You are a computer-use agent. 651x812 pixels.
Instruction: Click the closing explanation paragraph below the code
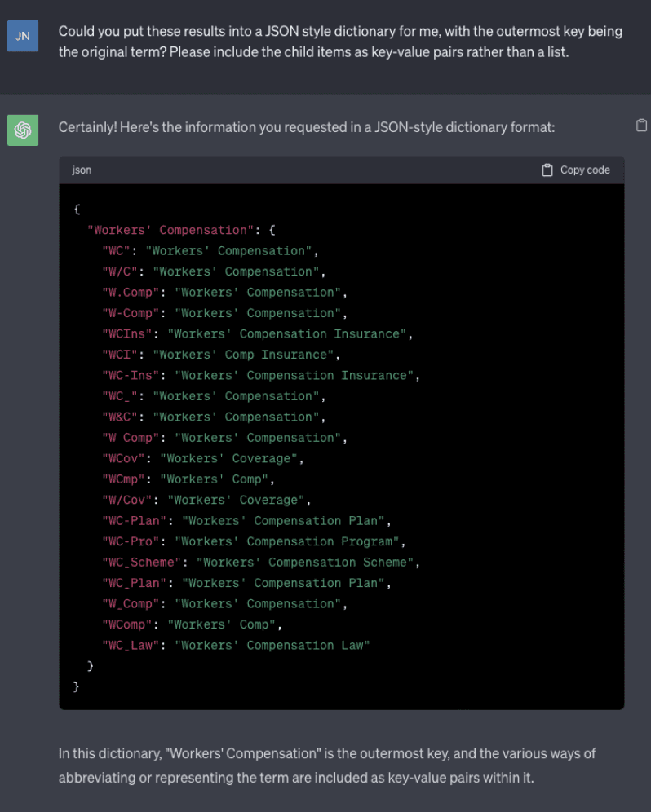point(327,766)
